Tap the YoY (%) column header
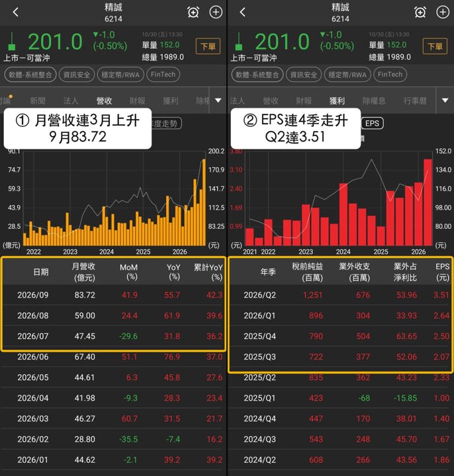 173,272
